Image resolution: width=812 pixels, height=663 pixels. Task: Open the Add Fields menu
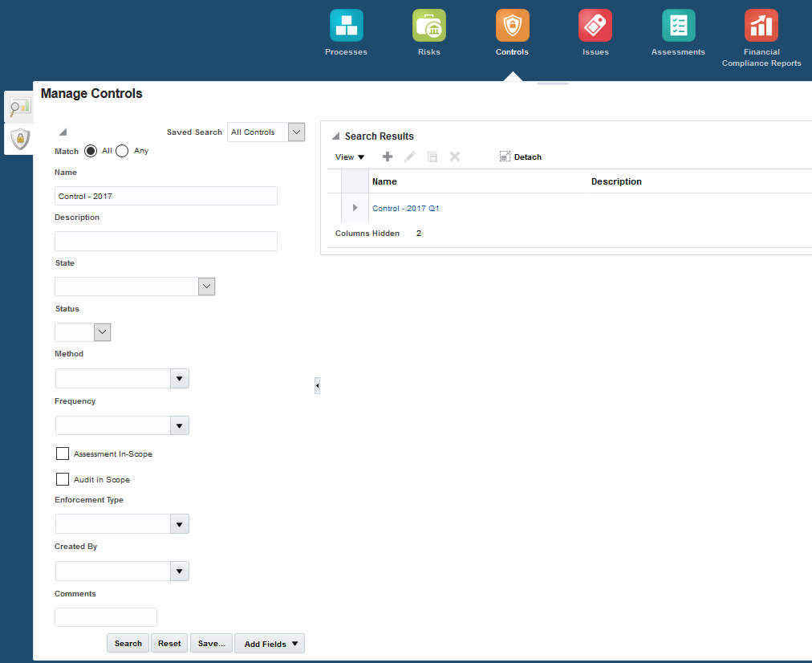pyautogui.click(x=269, y=643)
